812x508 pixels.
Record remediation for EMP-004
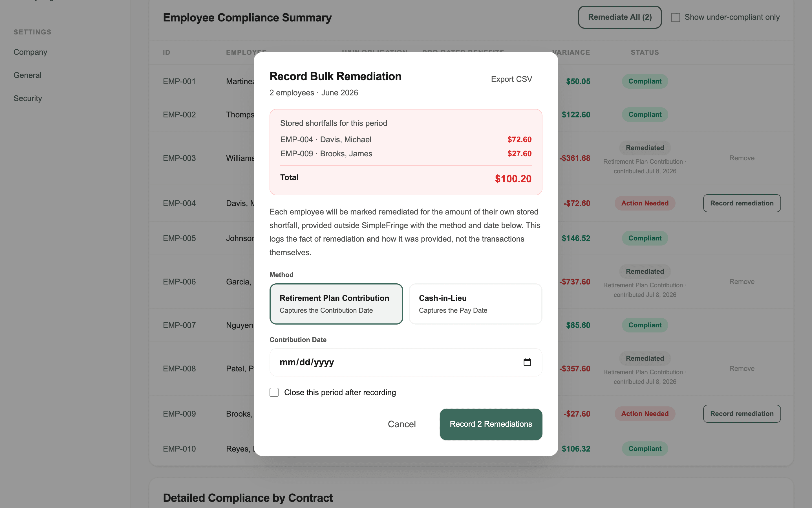point(742,203)
